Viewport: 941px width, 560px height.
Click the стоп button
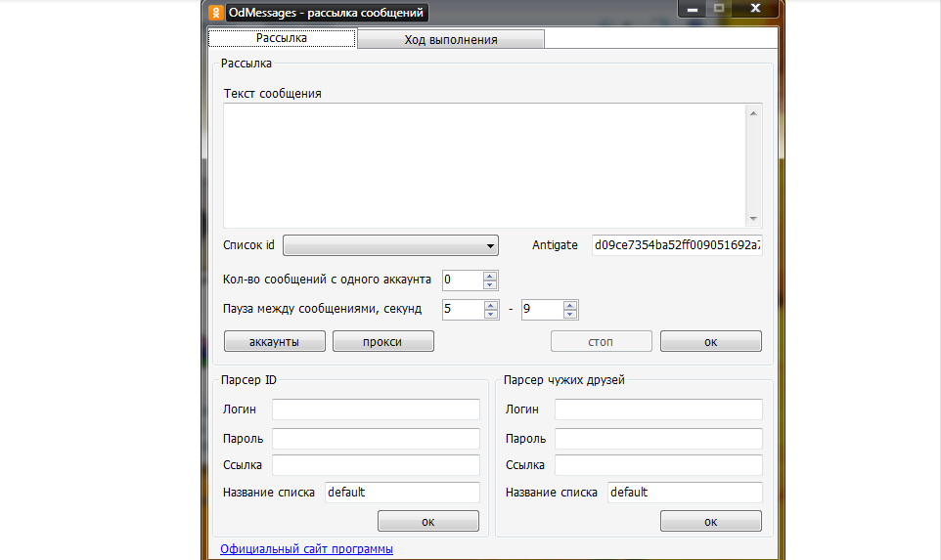click(x=601, y=342)
